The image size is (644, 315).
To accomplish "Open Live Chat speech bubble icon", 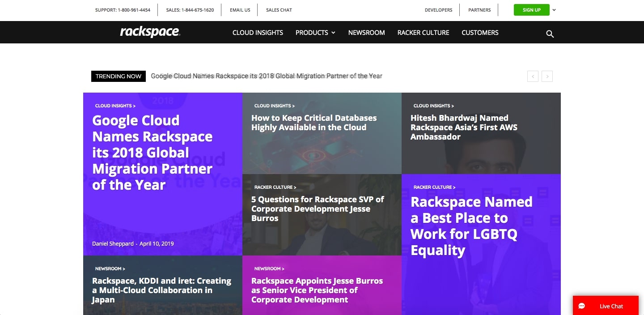I will click(x=582, y=306).
